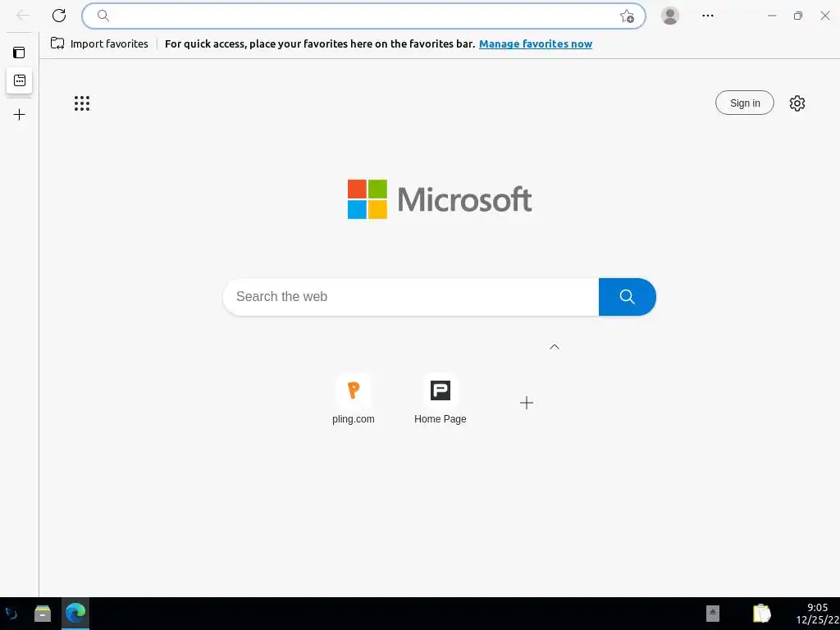Click Import favorites
Screen dimensions: 840x630
click(x=99, y=44)
